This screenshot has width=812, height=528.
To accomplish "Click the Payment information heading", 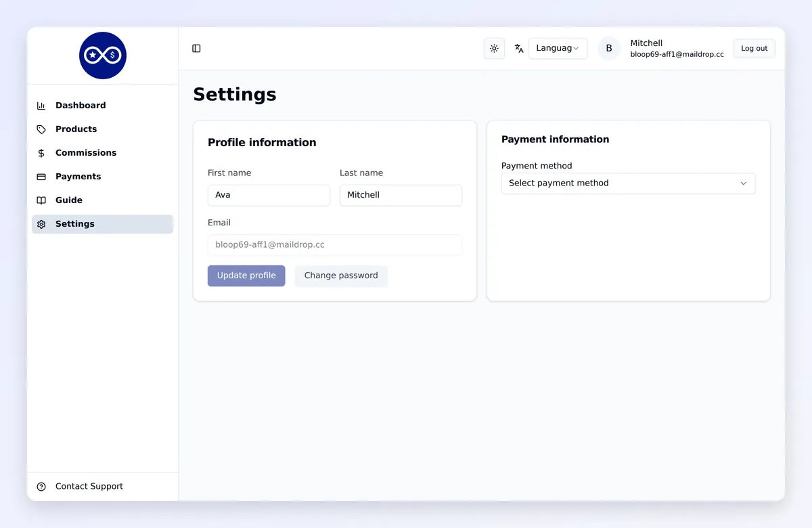I will pyautogui.click(x=555, y=139).
